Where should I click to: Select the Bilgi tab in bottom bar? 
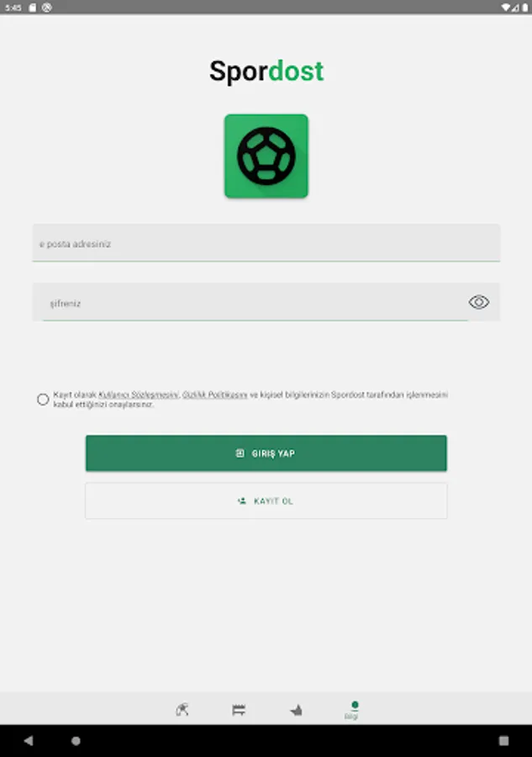352,710
